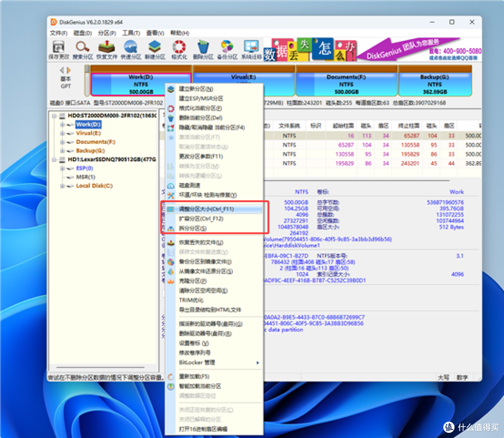Viewport: 504px width, 438px height.
Task: Click the resize partition icon in context menu
Action: click(171, 209)
